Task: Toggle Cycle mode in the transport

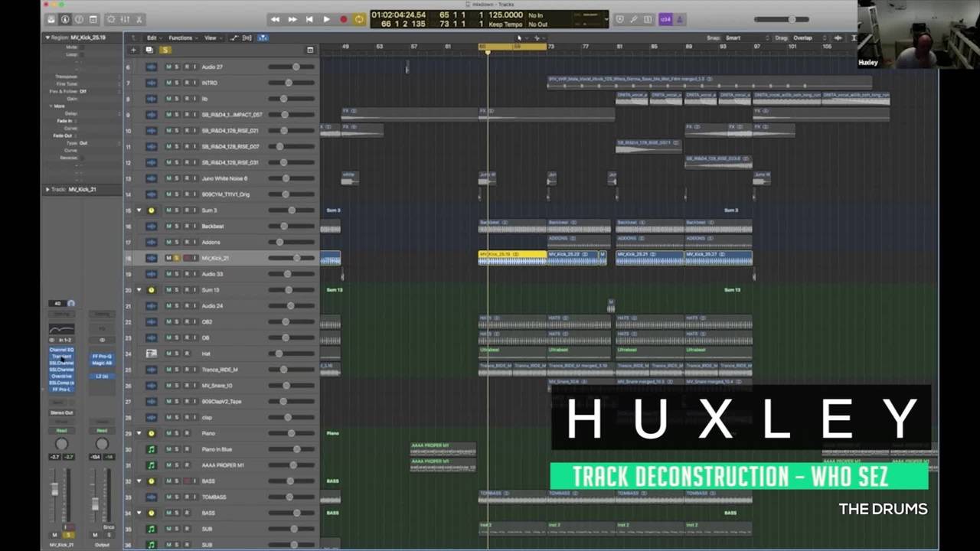Action: pyautogui.click(x=359, y=19)
